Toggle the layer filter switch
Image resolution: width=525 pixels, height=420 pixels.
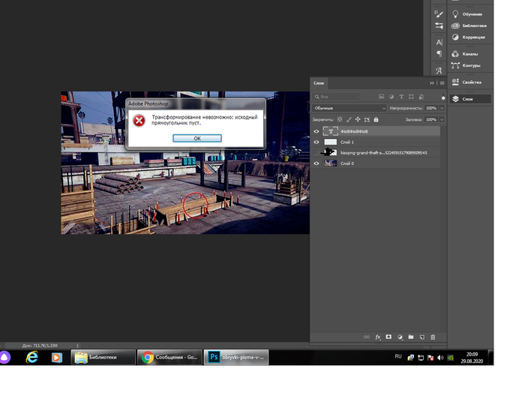tap(443, 97)
